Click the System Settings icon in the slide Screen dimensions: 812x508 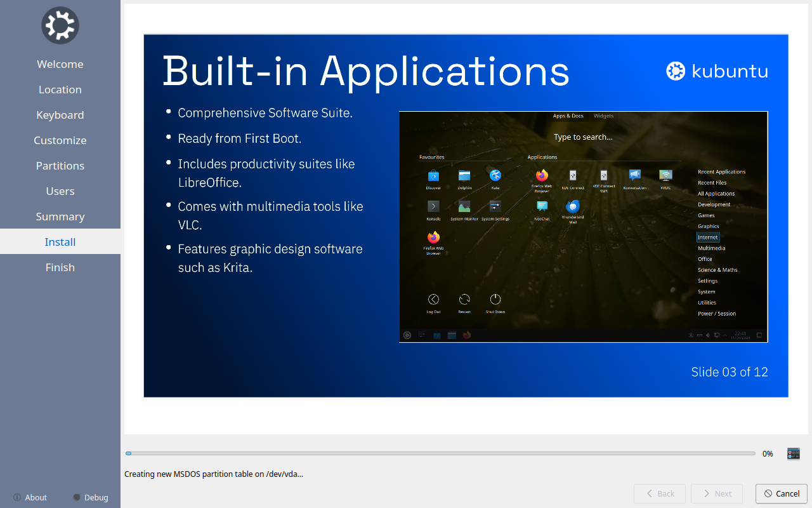click(x=495, y=206)
